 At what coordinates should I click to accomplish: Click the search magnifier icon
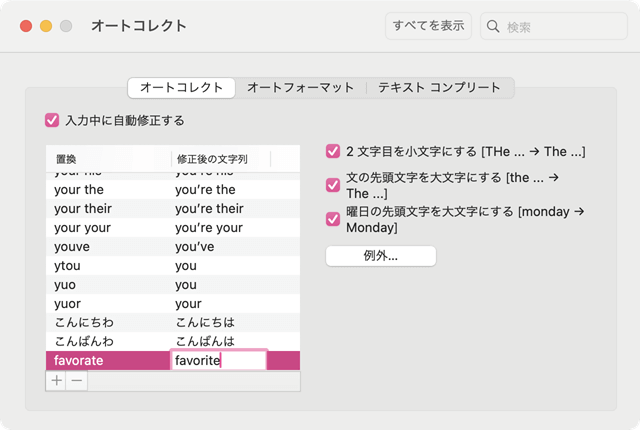coord(494,27)
